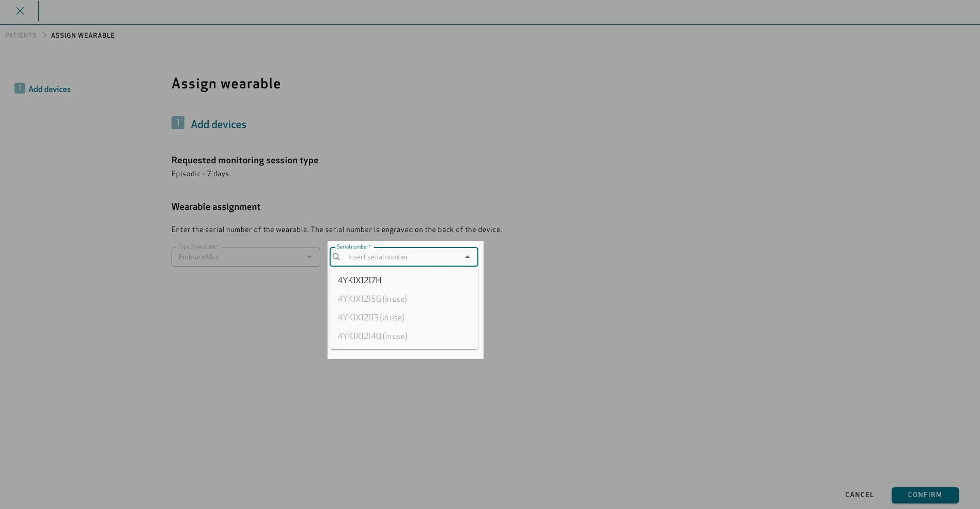This screenshot has height=509, width=980.
Task: Click the arrow on the EmbraceMini dropdown
Action: coord(309,257)
